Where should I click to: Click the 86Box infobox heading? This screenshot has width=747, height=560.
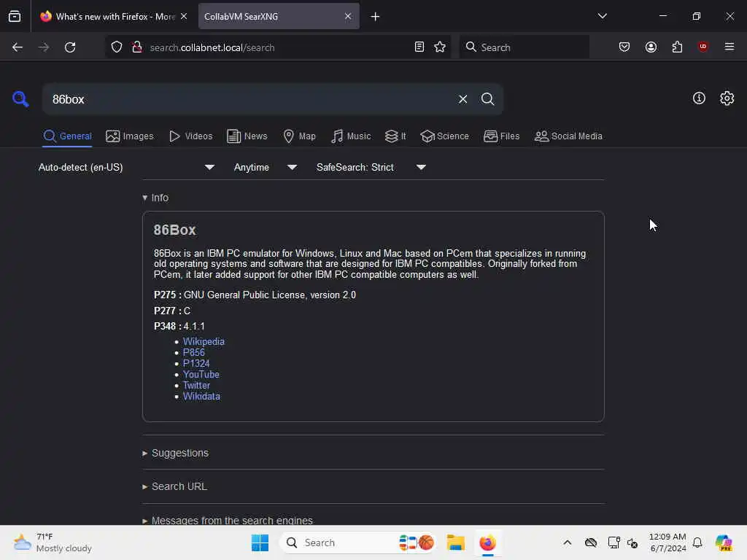[174, 230]
